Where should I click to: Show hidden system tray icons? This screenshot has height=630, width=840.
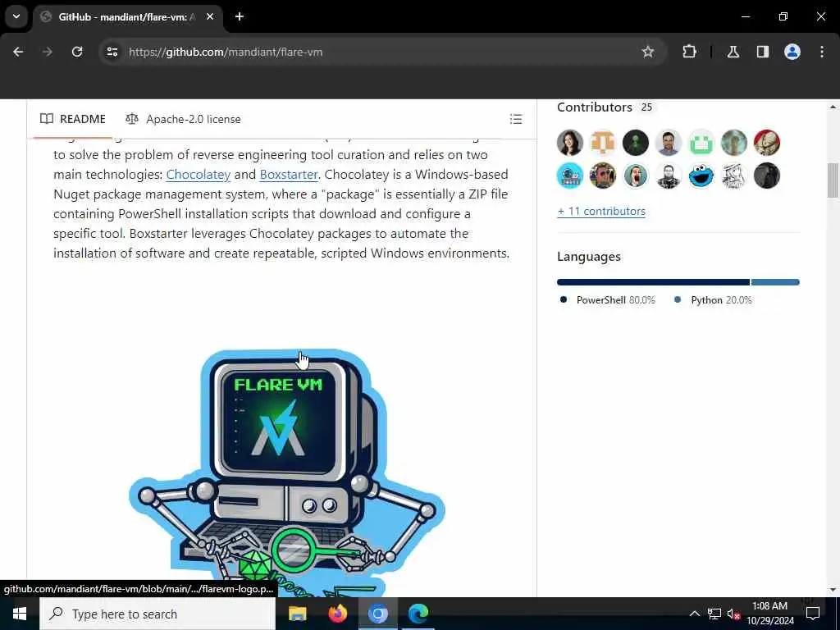point(694,614)
